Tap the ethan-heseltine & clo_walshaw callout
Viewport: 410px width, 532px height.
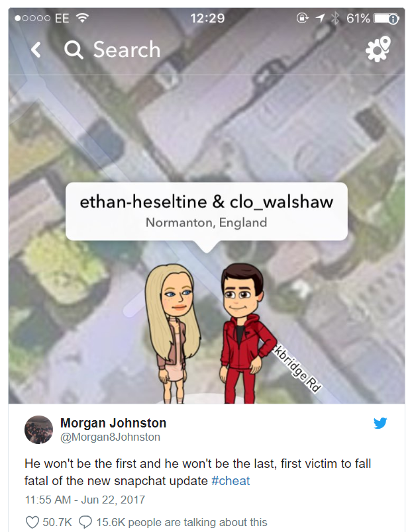(x=207, y=211)
